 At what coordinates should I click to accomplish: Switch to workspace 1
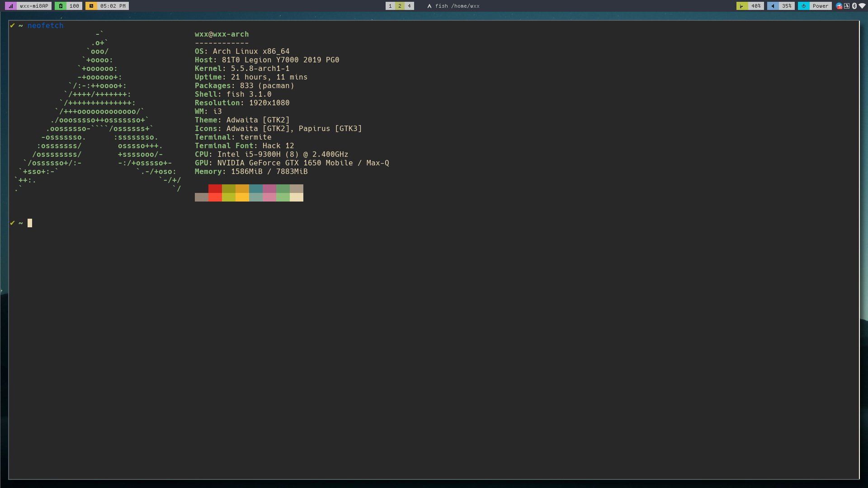click(x=390, y=6)
